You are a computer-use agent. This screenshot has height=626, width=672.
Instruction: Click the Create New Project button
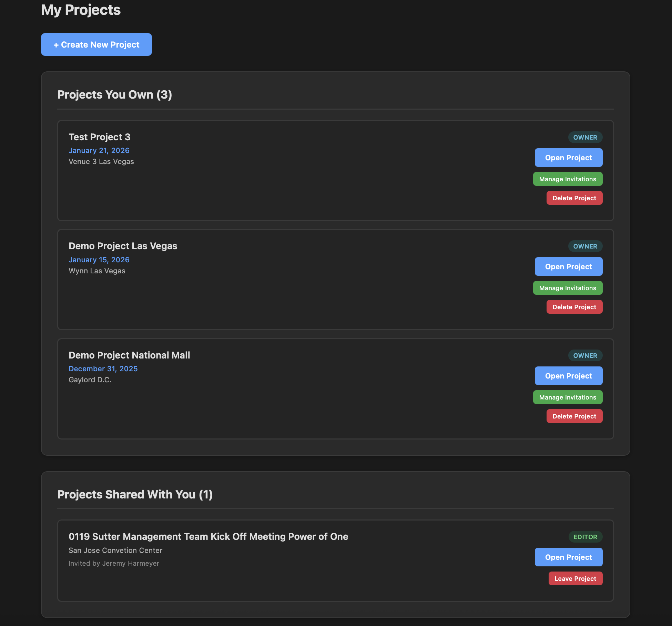(96, 44)
